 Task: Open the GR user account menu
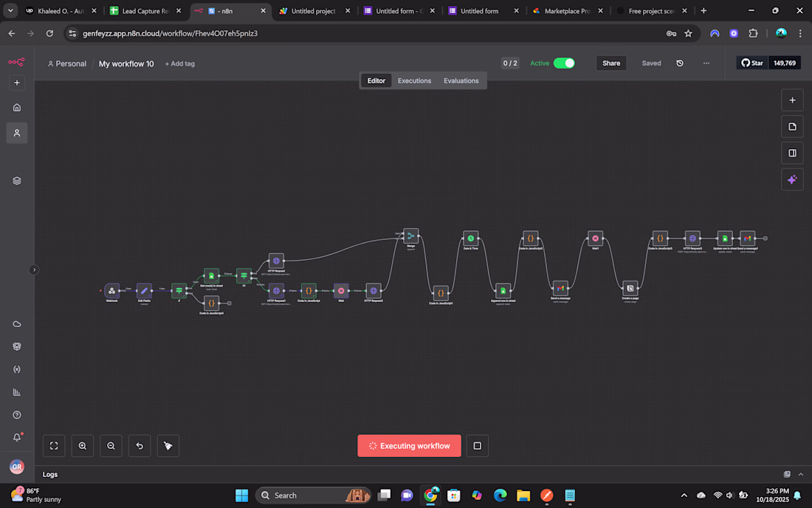pos(17,467)
